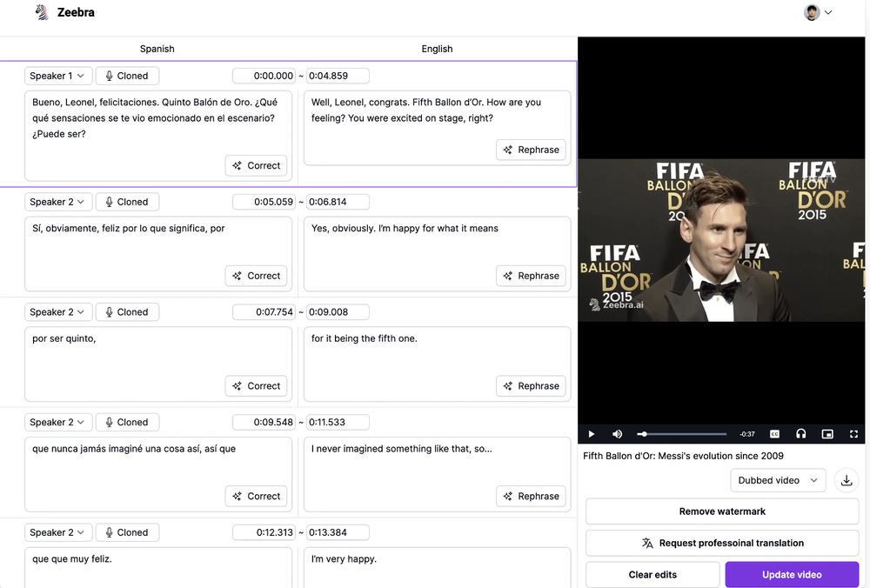Open Speaker 2 dropdown at 0:09.548
The width and height of the screenshot is (870, 588).
[57, 422]
